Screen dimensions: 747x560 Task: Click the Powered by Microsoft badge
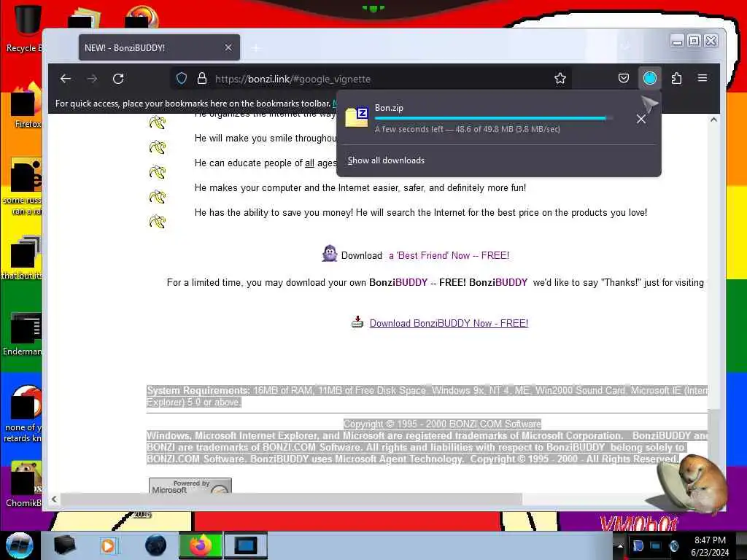(190, 486)
